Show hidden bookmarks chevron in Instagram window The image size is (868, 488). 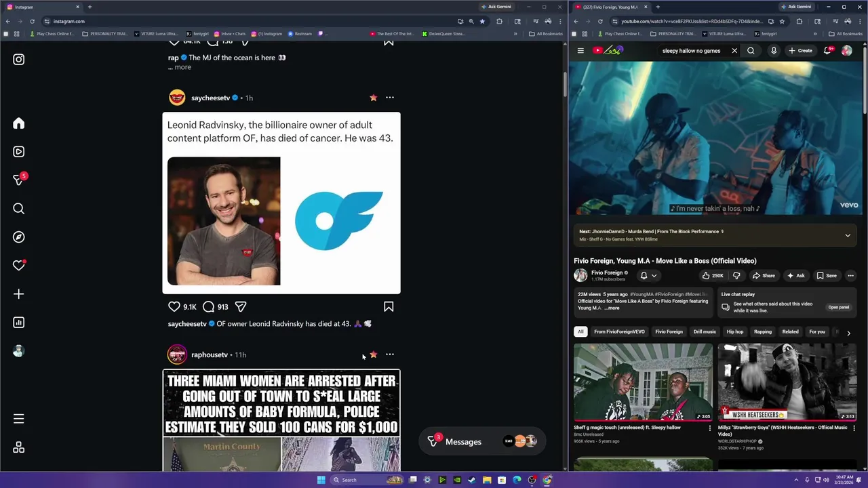[515, 33]
